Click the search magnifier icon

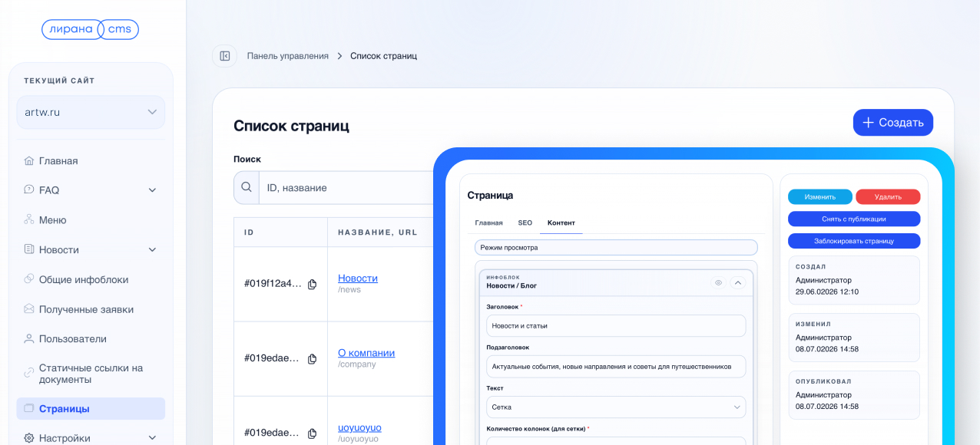point(247,187)
